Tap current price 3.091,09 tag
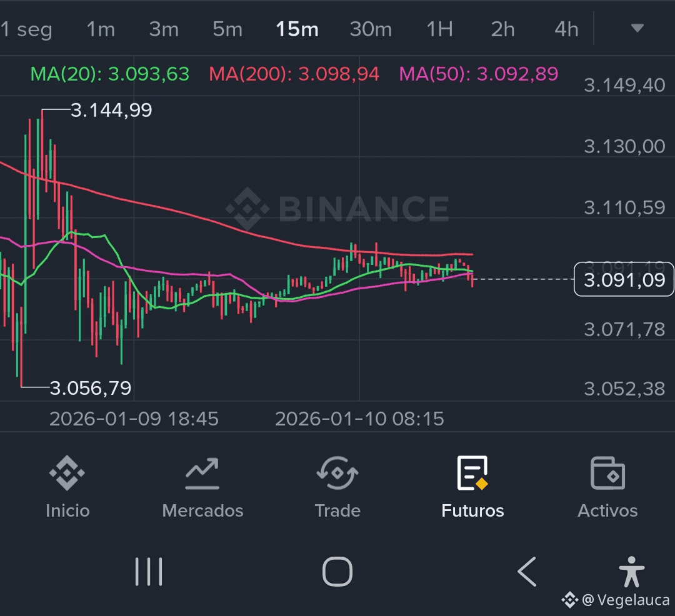Screen dimensions: 675x616 [624, 280]
